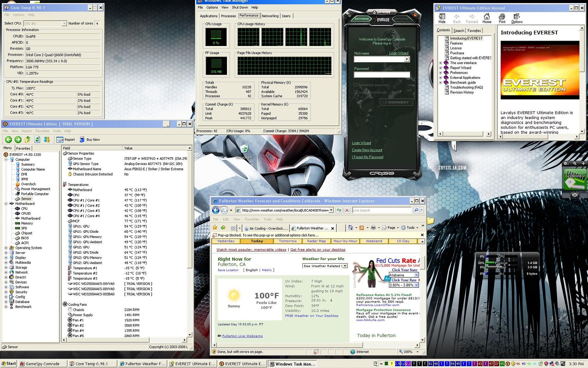Open the GameSpy Nickname dropdown
Image resolution: width=588 pixels, height=368 pixels.
407,59
